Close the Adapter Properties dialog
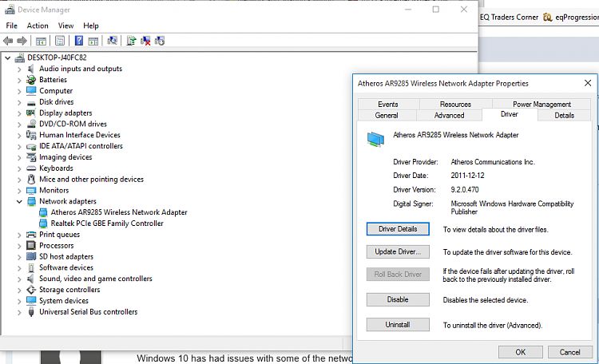Image resolution: width=599 pixels, height=364 pixels. (x=588, y=83)
